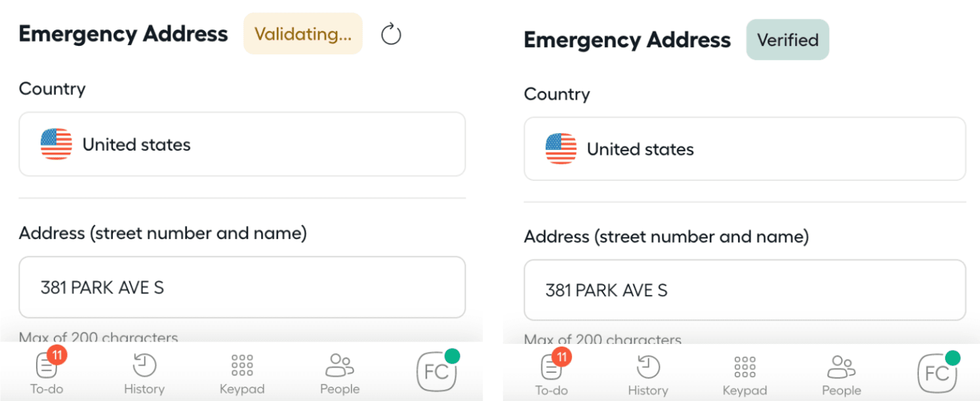Expand Country dropdown on the Verified screen
Viewport: 980px width, 401px height.
[745, 149]
